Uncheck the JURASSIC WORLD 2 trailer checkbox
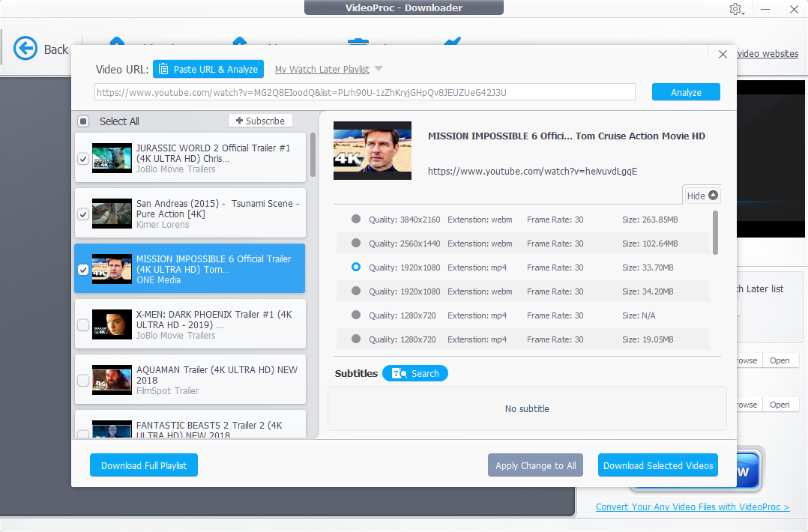 83,159
